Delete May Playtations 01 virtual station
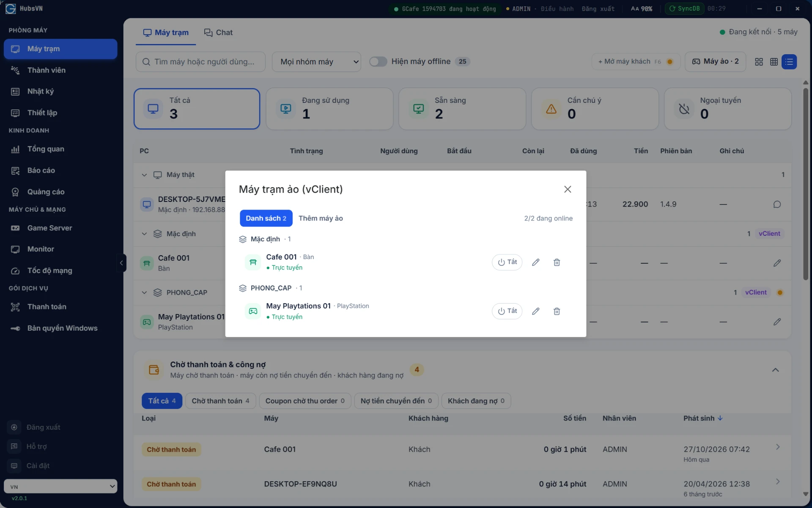 click(557, 311)
